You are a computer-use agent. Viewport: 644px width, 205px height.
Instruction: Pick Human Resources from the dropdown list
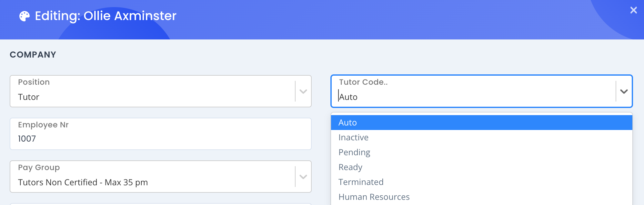pos(481,197)
